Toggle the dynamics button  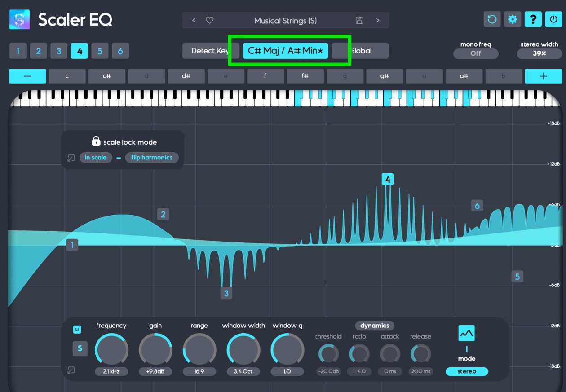[375, 326]
